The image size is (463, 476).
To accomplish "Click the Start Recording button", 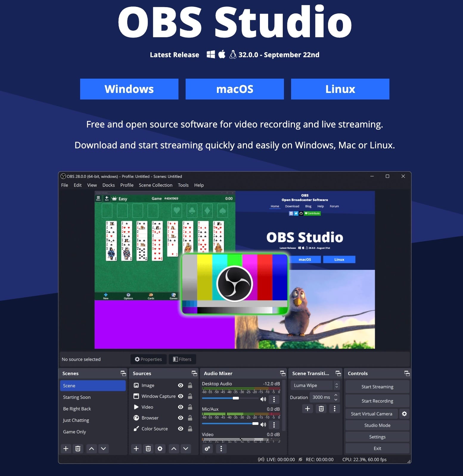I will pyautogui.click(x=377, y=401).
